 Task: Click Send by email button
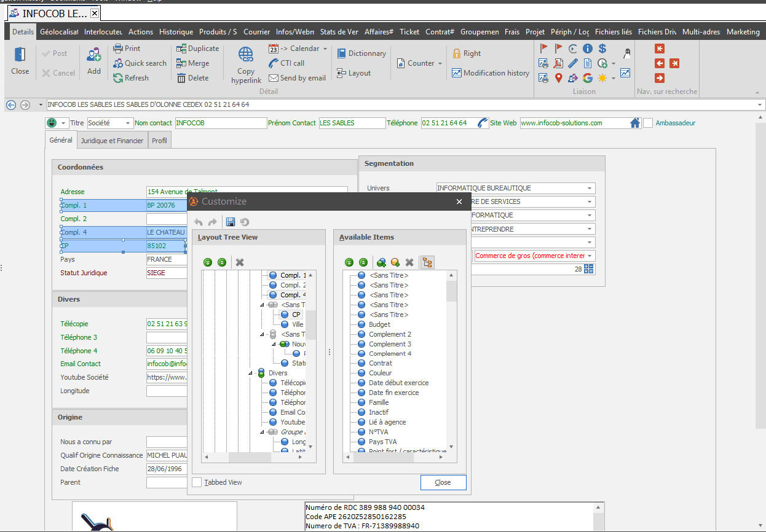coord(297,78)
